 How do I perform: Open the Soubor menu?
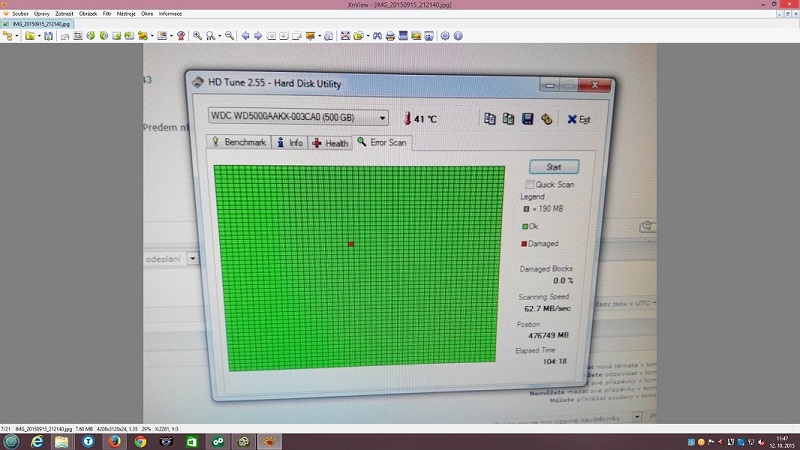click(20, 14)
